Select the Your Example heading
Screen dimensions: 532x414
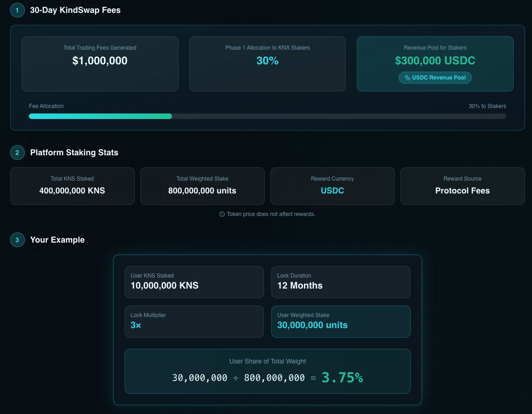[x=57, y=240]
